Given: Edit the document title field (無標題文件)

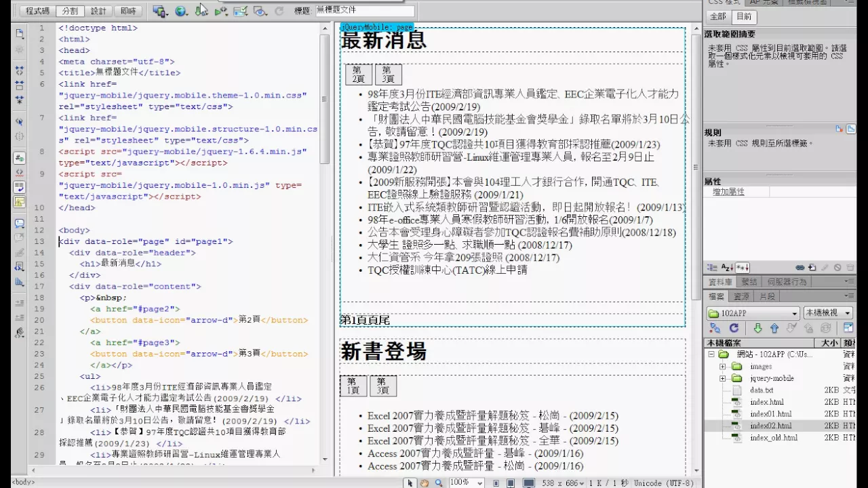Looking at the screenshot, I should click(365, 11).
